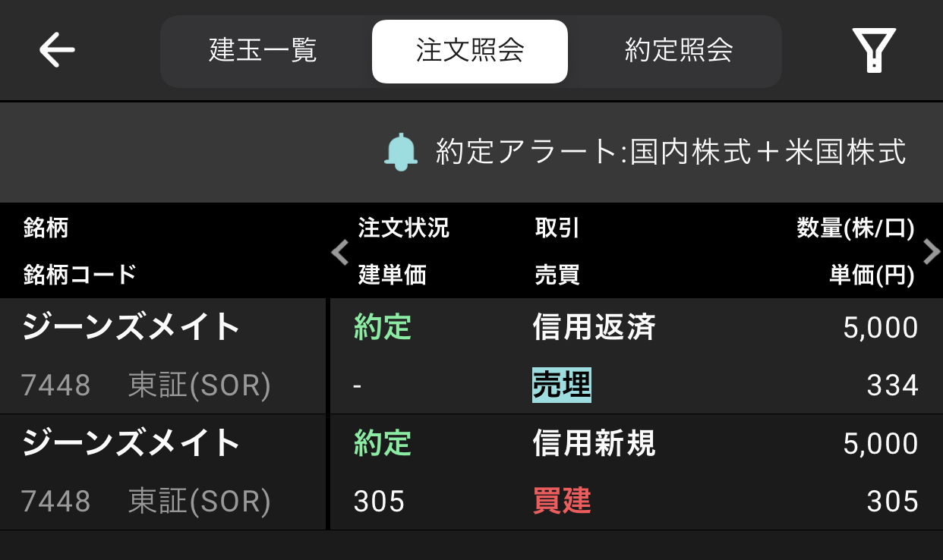Tap the 信用返済 trade type cell

click(594, 328)
